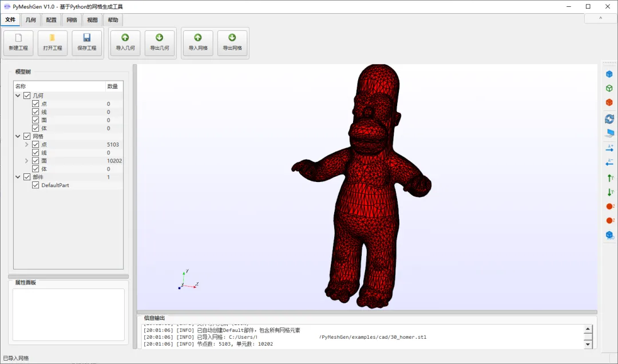Toggle the 几何 group checkbox in model tree
The image size is (618, 364).
click(27, 96)
